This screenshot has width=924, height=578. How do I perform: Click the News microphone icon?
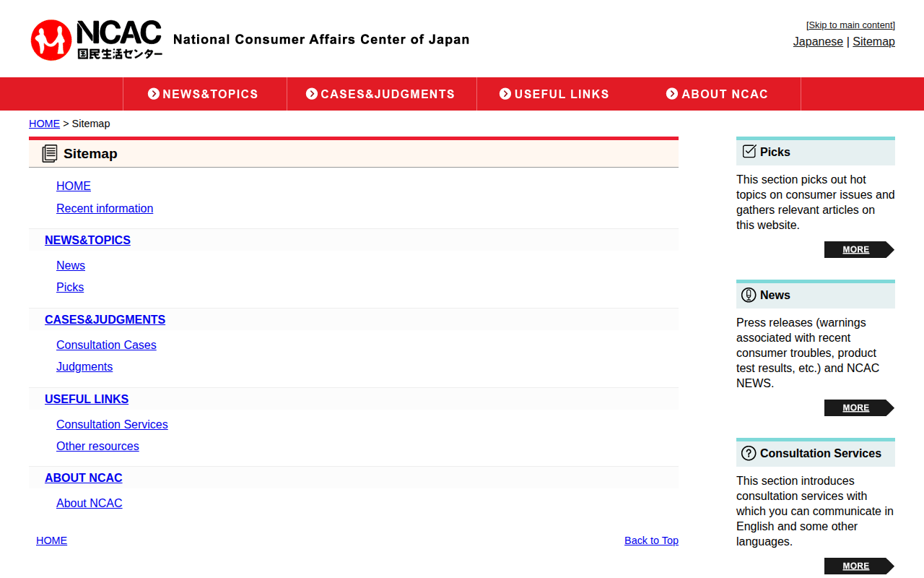[x=749, y=295]
